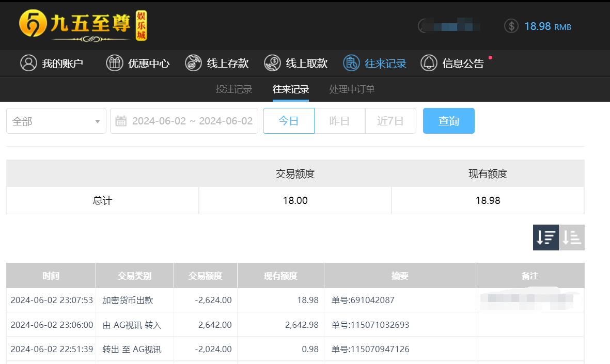Viewport: 610px width, 364px height.
Task: Open 信息公告 via the bell icon
Action: [429, 63]
